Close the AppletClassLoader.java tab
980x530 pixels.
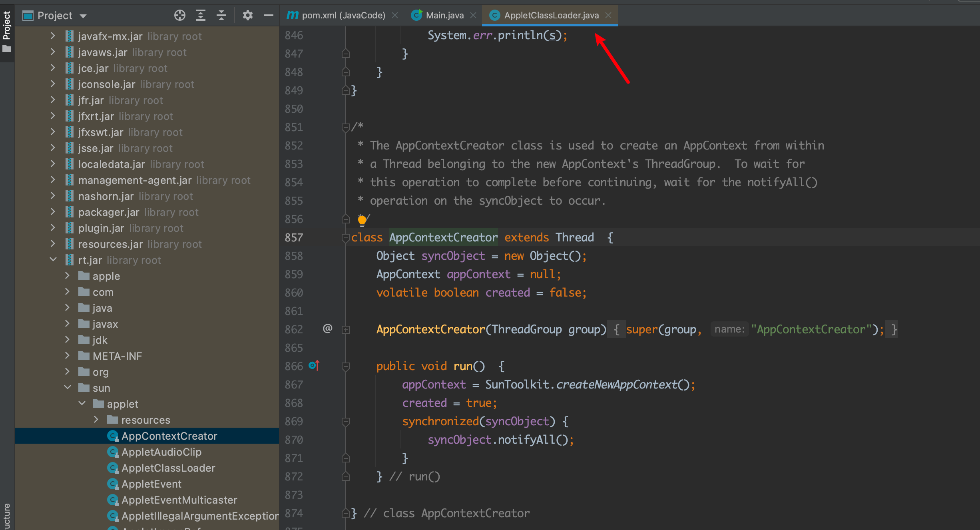coord(608,15)
